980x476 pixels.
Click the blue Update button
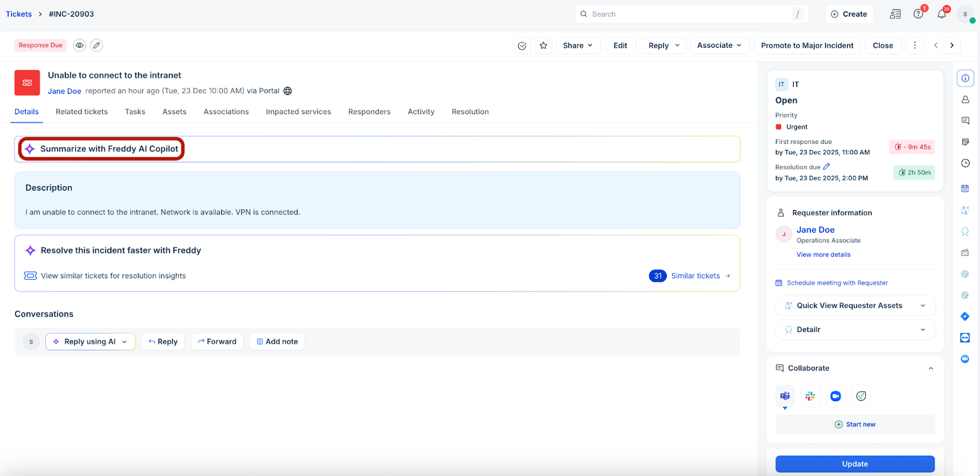(855, 464)
